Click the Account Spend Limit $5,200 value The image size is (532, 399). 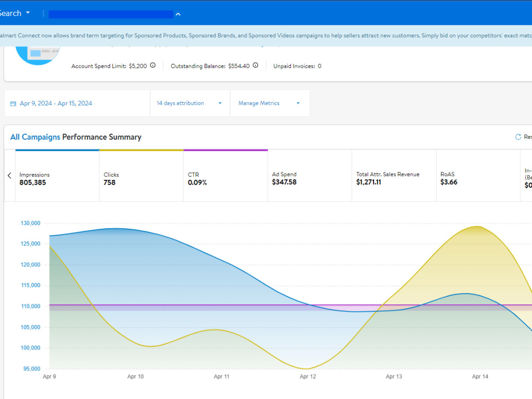click(x=138, y=66)
